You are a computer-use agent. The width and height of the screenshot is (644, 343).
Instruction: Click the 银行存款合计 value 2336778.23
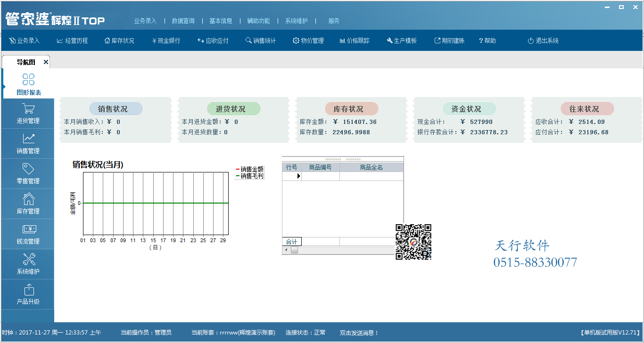(x=489, y=132)
